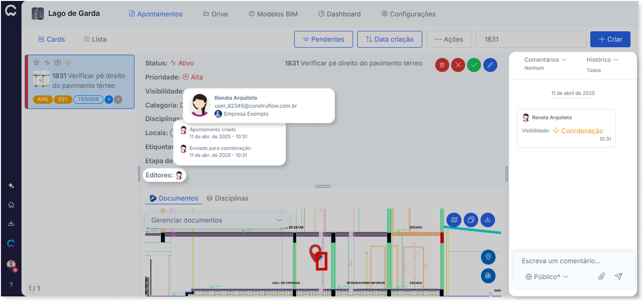Click the user avatar in the sidebar

point(11,265)
